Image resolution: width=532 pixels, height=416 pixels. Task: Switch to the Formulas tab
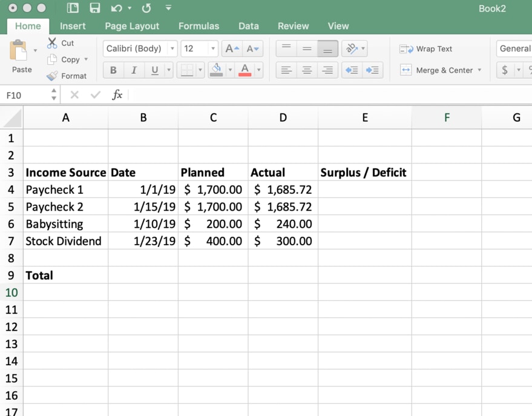click(x=199, y=26)
